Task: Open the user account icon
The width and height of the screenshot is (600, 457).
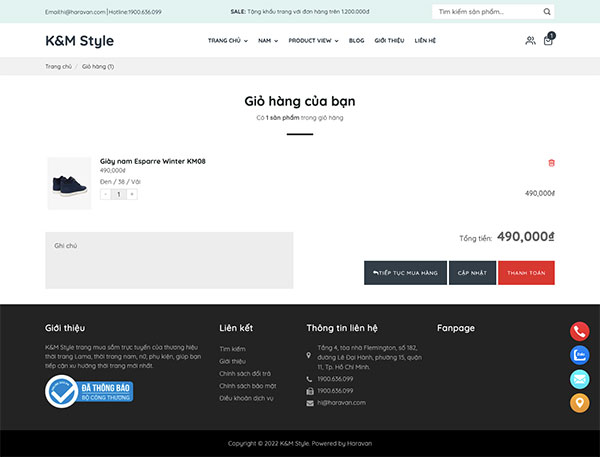Action: pyautogui.click(x=530, y=40)
